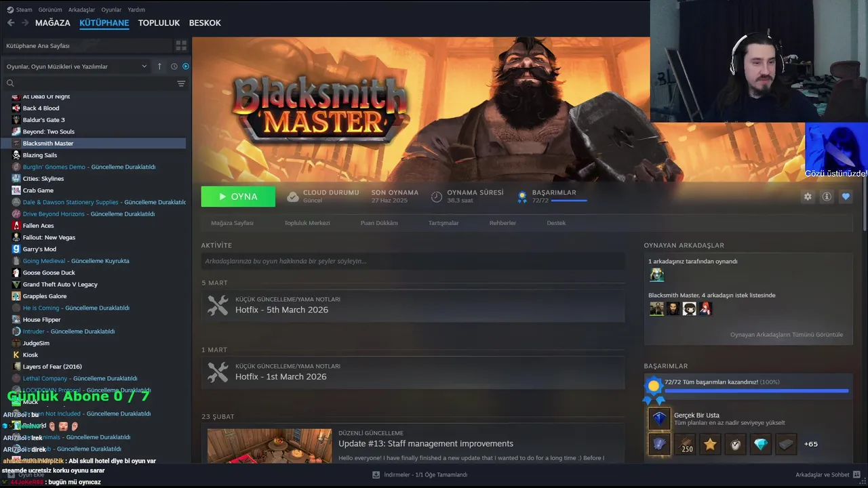The height and width of the screenshot is (488, 868).
Task: Open Mağaza Sayfası link
Action: pos(232,223)
